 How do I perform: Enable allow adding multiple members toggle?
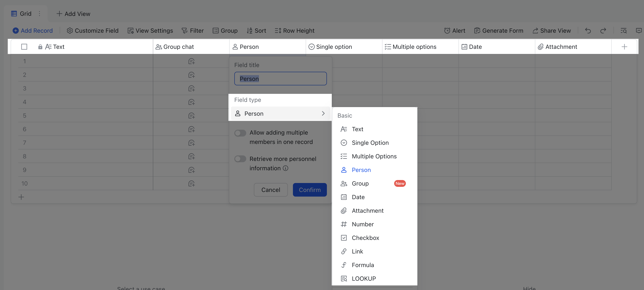click(240, 133)
